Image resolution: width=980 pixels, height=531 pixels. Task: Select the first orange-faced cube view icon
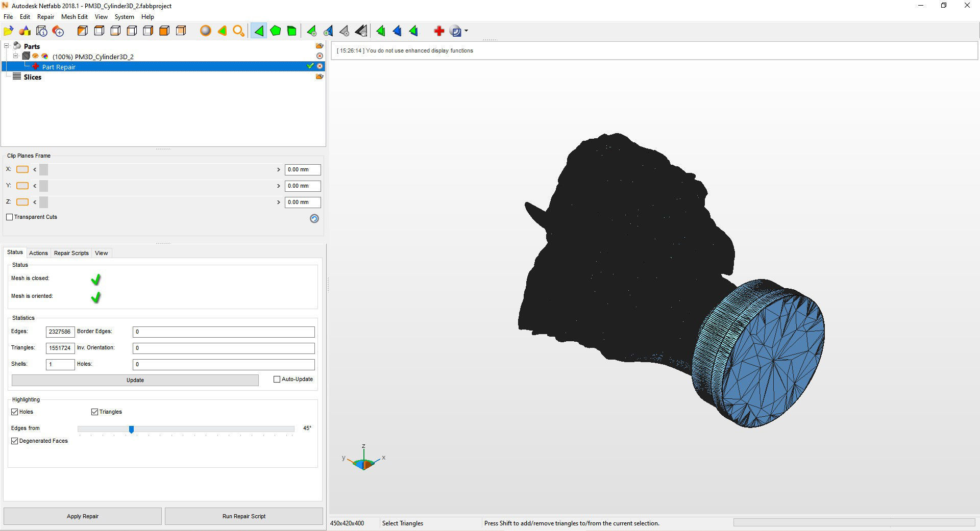[82, 31]
